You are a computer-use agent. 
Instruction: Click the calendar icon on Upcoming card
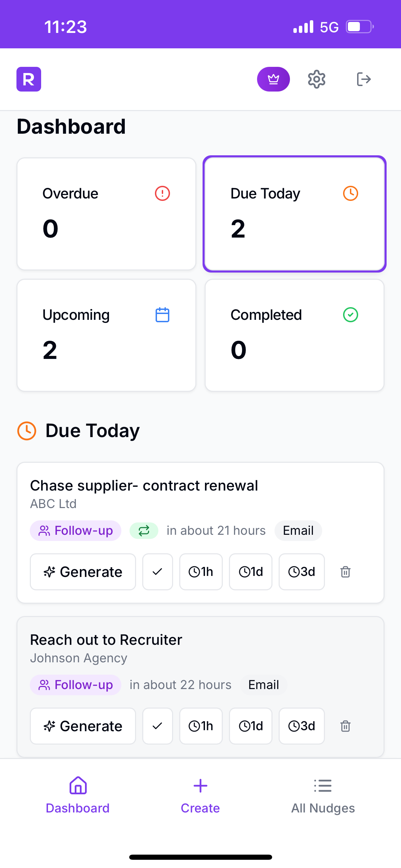pos(162,315)
